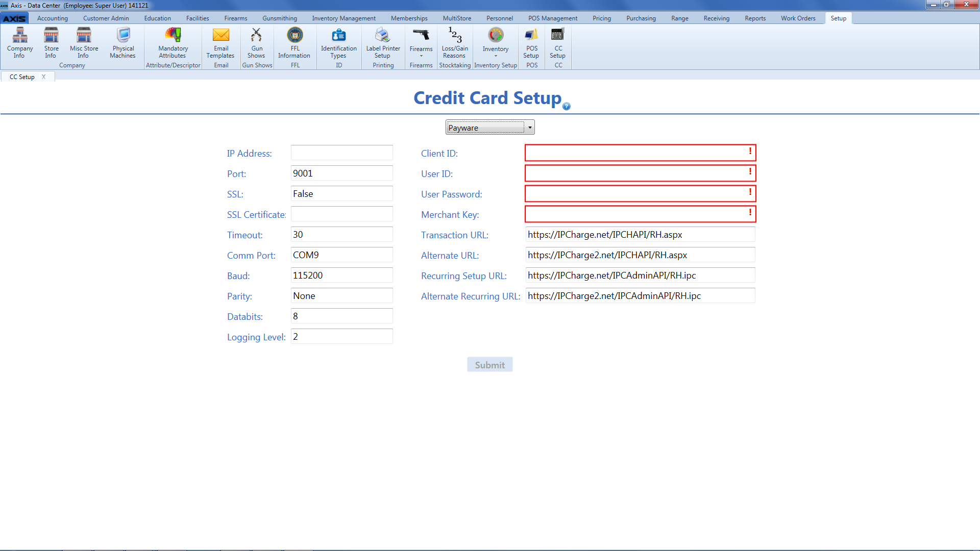Screen dimensions: 980x551
Task: Open the Facilities ribbon tab
Action: pyautogui.click(x=198, y=18)
